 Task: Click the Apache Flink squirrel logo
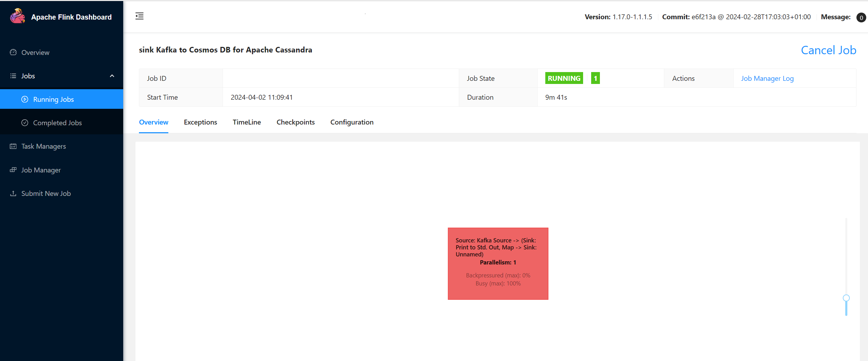[x=17, y=16]
